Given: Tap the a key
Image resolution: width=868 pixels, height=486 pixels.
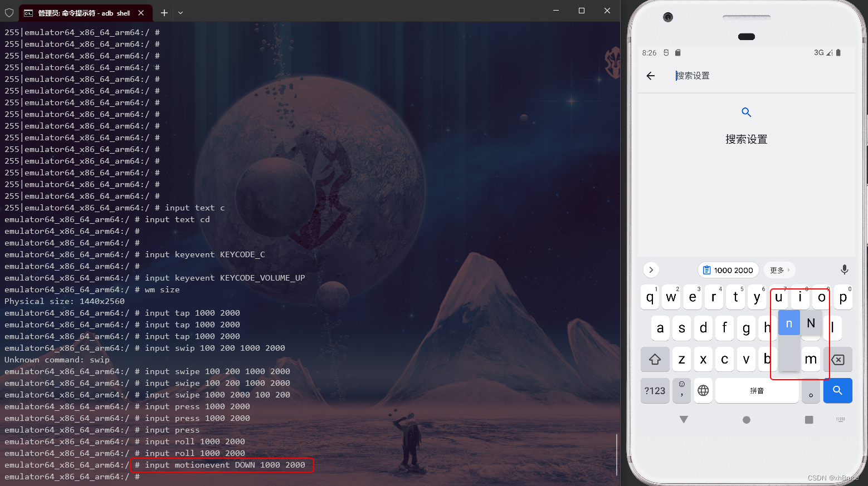Looking at the screenshot, I should tap(660, 328).
